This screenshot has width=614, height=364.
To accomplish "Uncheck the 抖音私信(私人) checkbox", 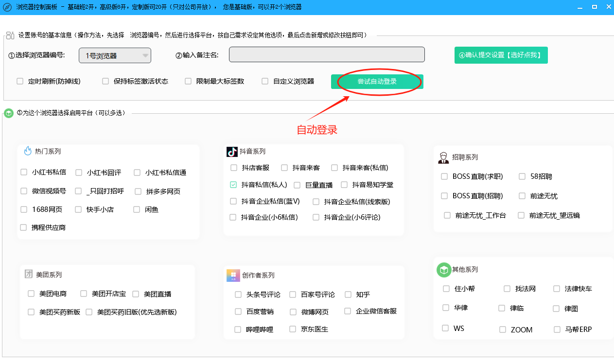I will point(233,185).
